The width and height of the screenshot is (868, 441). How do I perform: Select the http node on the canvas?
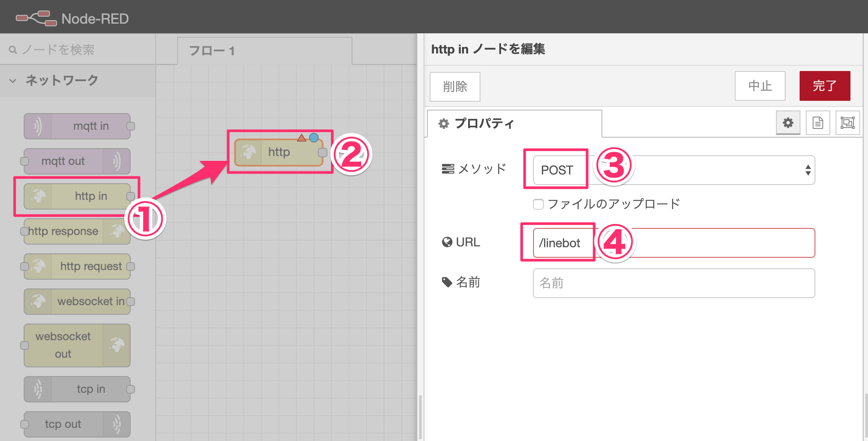(279, 153)
